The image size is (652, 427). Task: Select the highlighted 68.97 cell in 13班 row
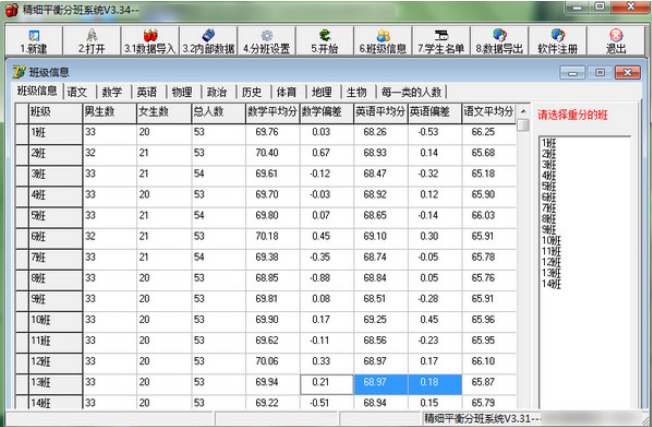click(380, 384)
